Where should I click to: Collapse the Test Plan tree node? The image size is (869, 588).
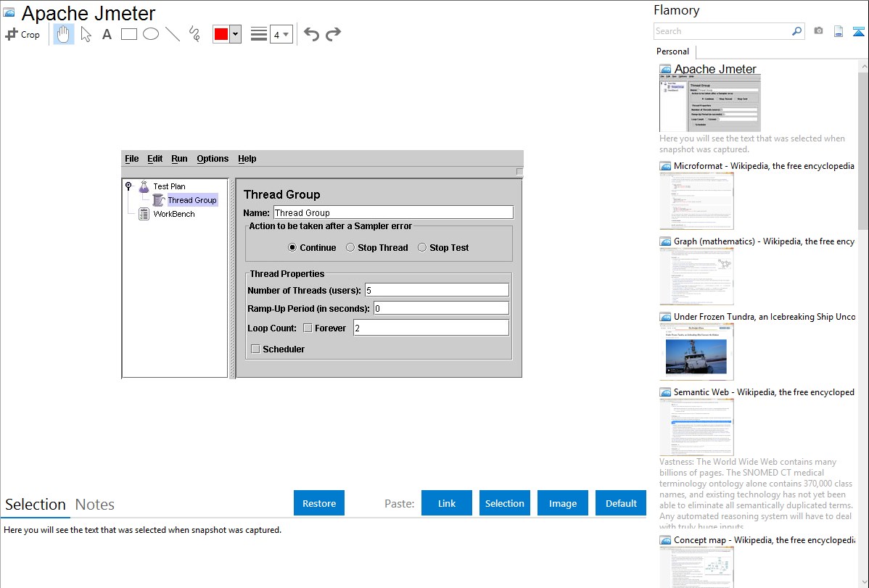pos(128,186)
